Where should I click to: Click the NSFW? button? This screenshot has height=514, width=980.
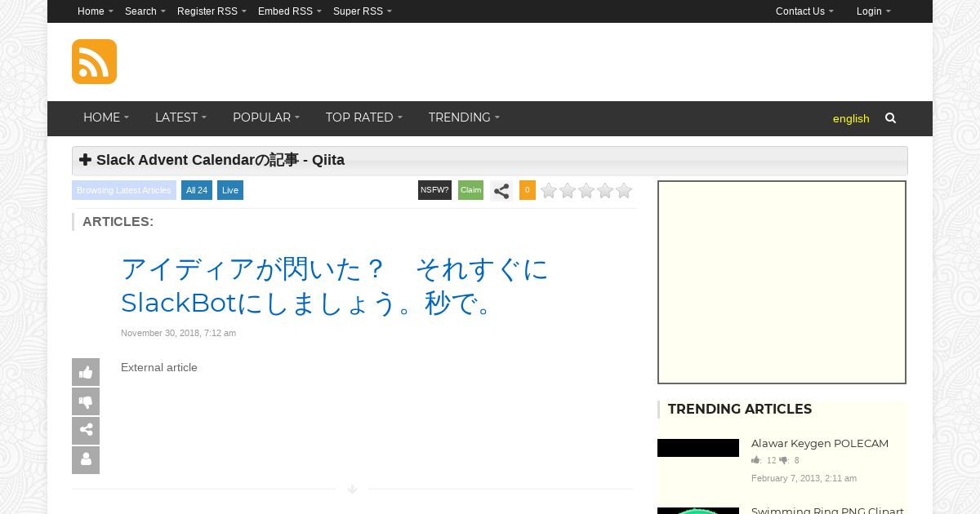tap(434, 190)
